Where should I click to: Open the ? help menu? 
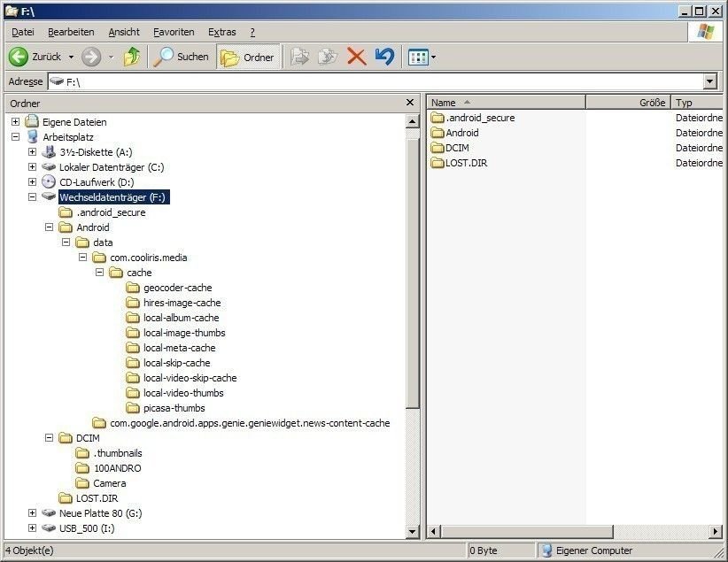pos(252,32)
